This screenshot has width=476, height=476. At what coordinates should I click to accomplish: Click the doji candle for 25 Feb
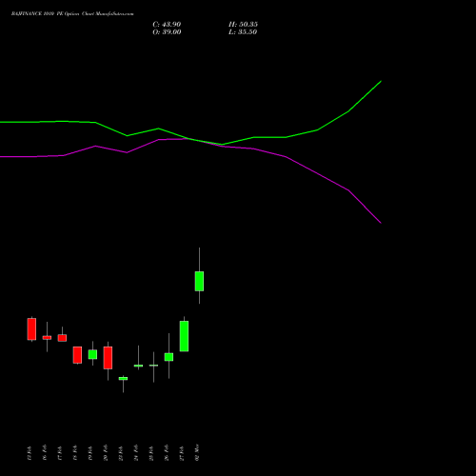[x=153, y=366]
